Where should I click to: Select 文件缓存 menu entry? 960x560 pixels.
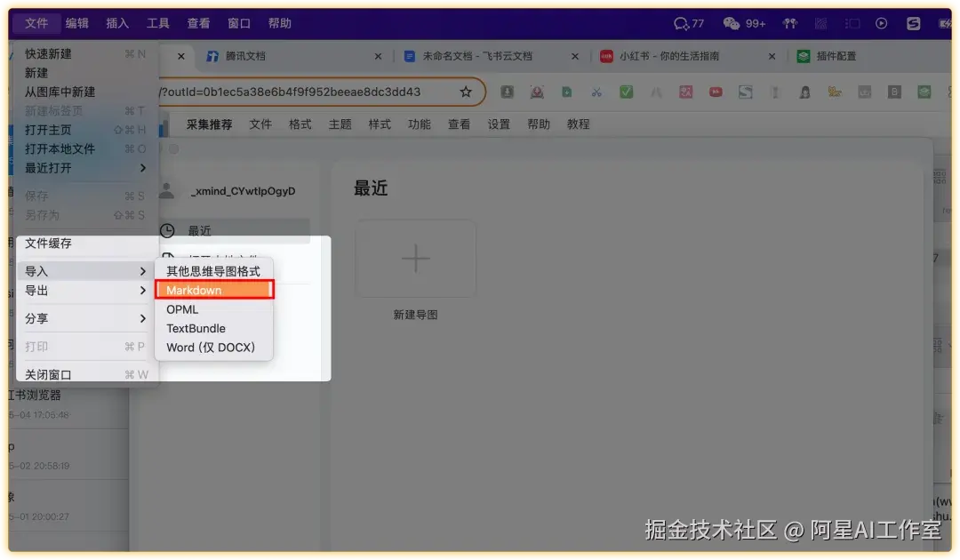pos(85,243)
